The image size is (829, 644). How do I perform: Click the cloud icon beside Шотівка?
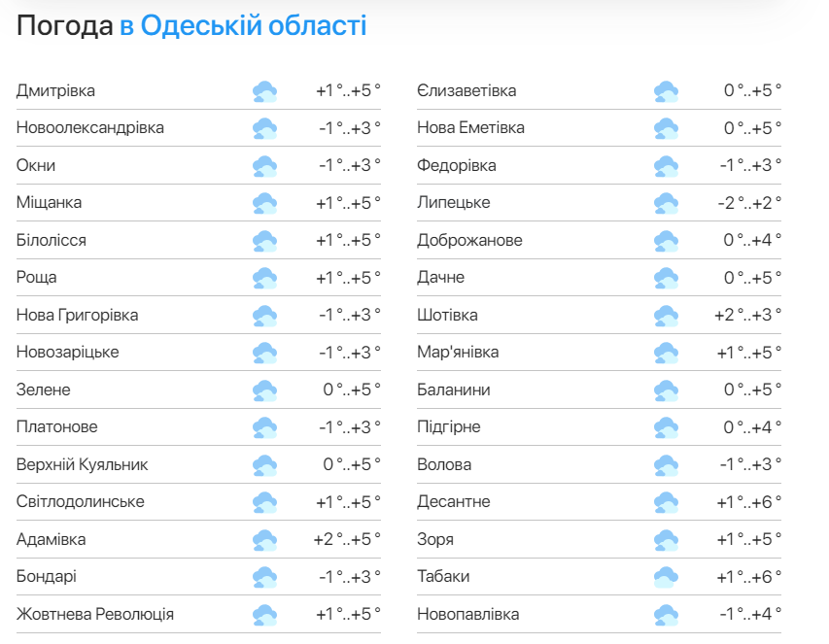666,316
